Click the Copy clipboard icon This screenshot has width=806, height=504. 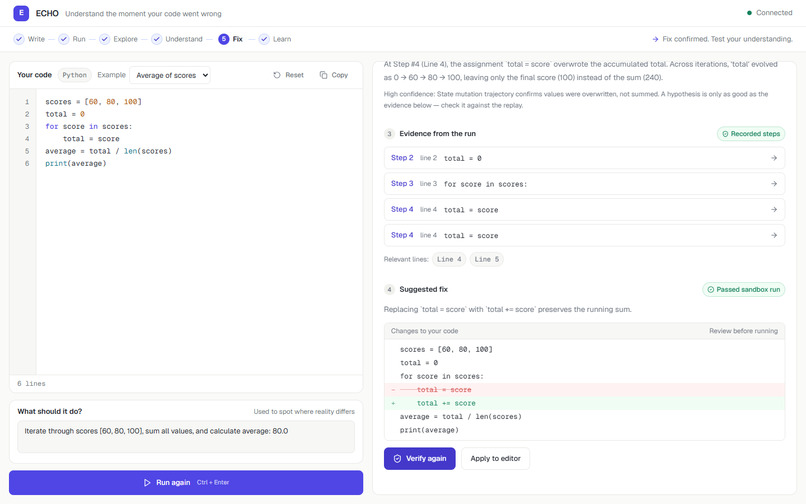click(x=323, y=75)
